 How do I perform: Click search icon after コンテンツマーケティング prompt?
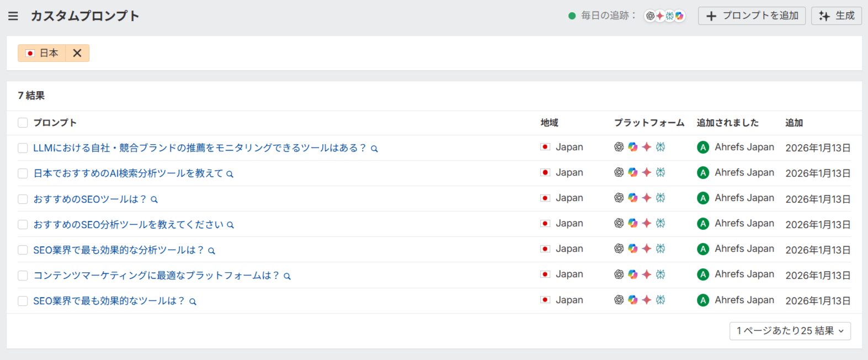coord(287,276)
